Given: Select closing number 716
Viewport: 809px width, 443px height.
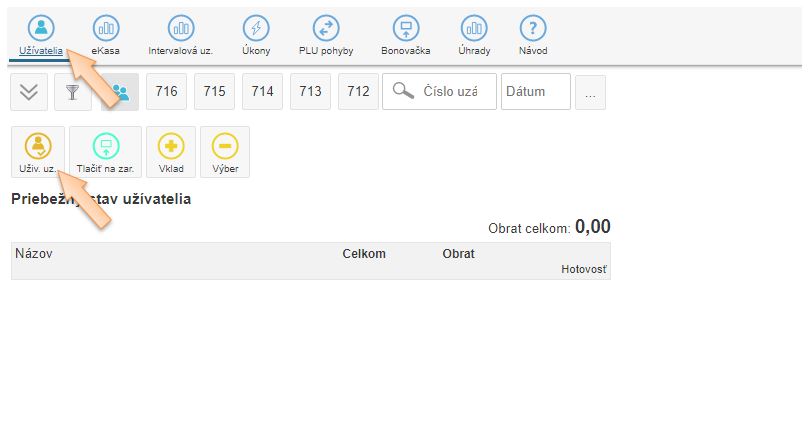Looking at the screenshot, I should tap(166, 92).
